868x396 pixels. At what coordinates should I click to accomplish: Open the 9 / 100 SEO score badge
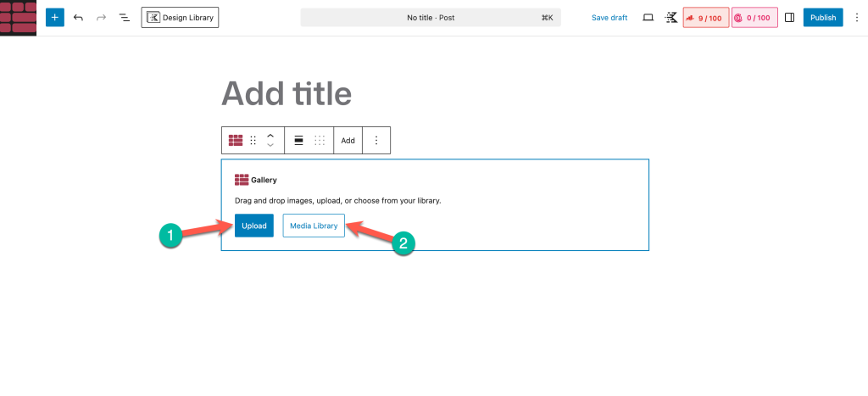(x=705, y=17)
